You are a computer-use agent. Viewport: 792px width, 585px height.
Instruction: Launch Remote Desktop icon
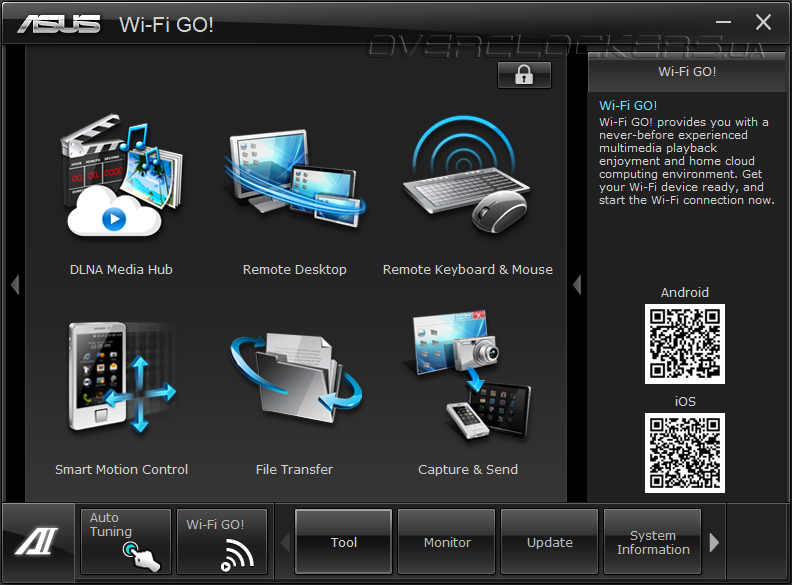coord(294,178)
